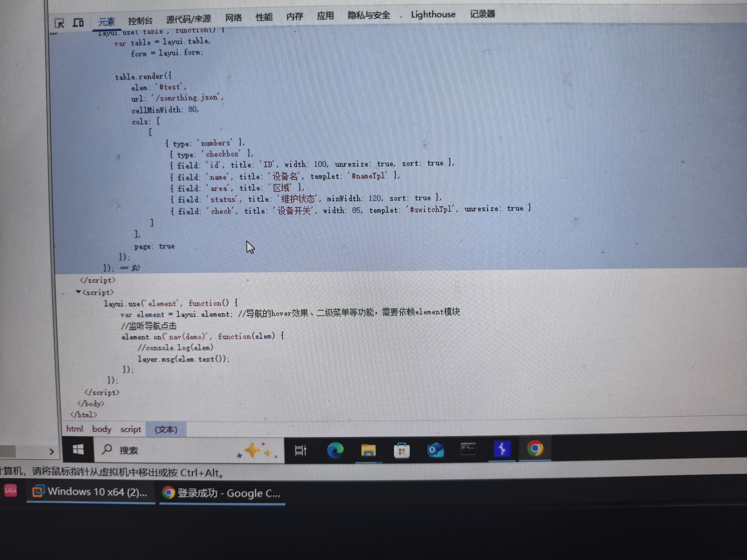The height and width of the screenshot is (560, 747).
Task: Click the three-dots row options marker
Action: click(53, 34)
